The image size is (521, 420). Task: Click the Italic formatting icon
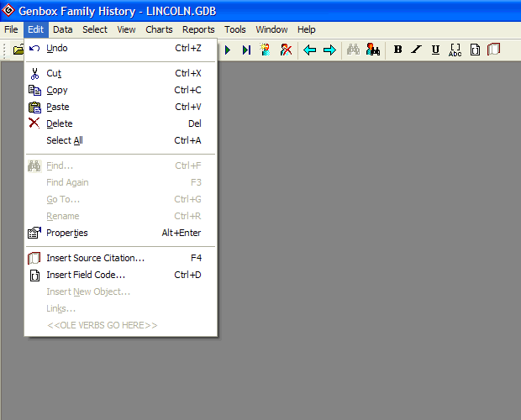click(x=417, y=50)
